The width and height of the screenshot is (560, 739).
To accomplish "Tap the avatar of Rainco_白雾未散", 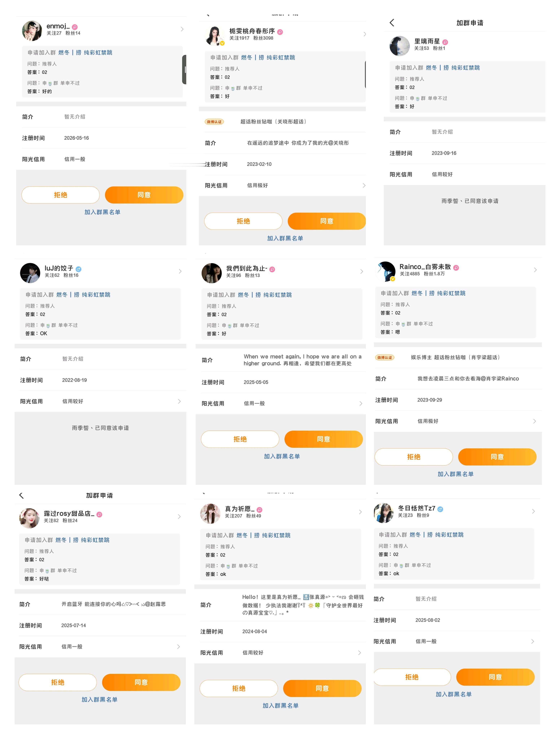I will pos(385,272).
